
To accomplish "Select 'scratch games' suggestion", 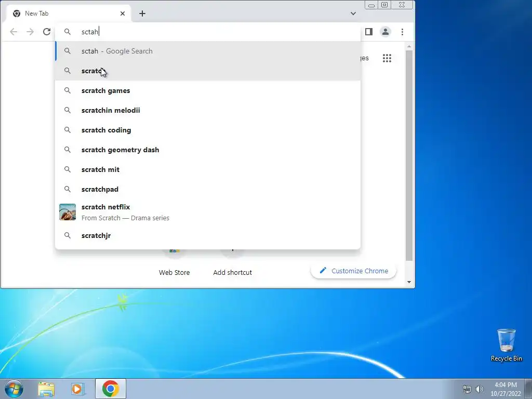I will pos(208,90).
